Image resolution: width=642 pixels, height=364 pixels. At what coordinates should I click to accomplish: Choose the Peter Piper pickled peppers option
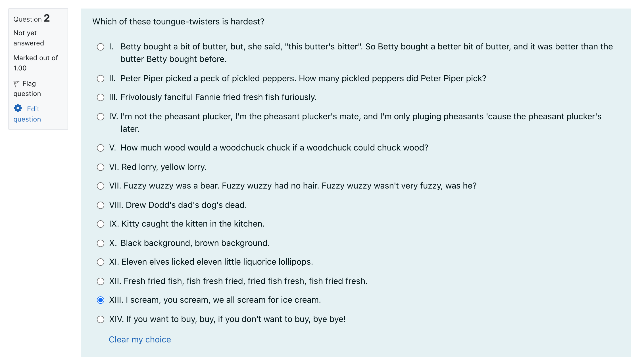click(101, 79)
